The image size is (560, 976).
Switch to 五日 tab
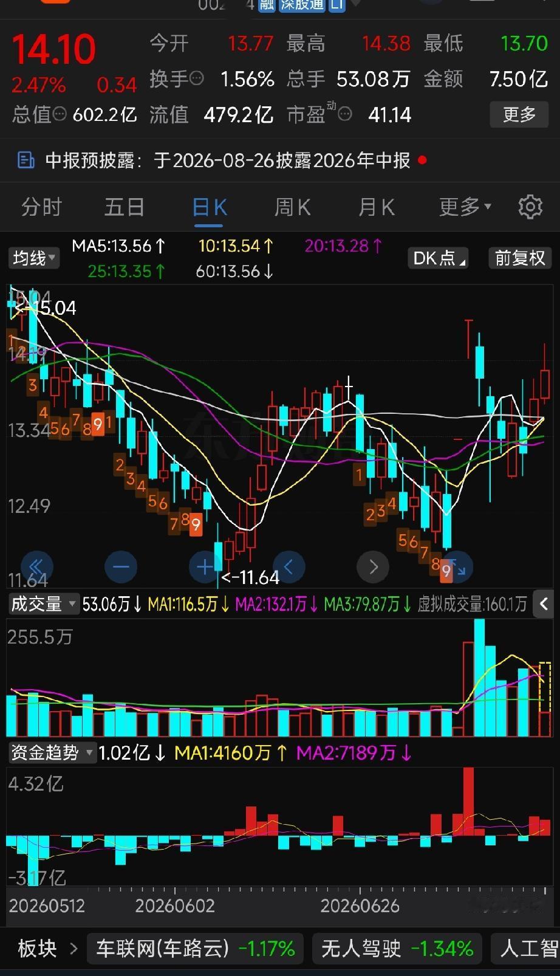point(125,207)
